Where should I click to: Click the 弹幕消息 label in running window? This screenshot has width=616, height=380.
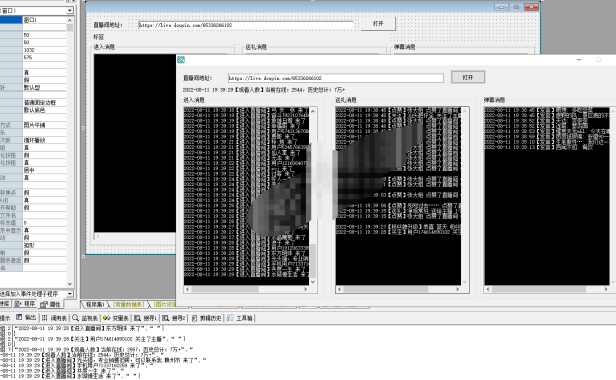495,100
